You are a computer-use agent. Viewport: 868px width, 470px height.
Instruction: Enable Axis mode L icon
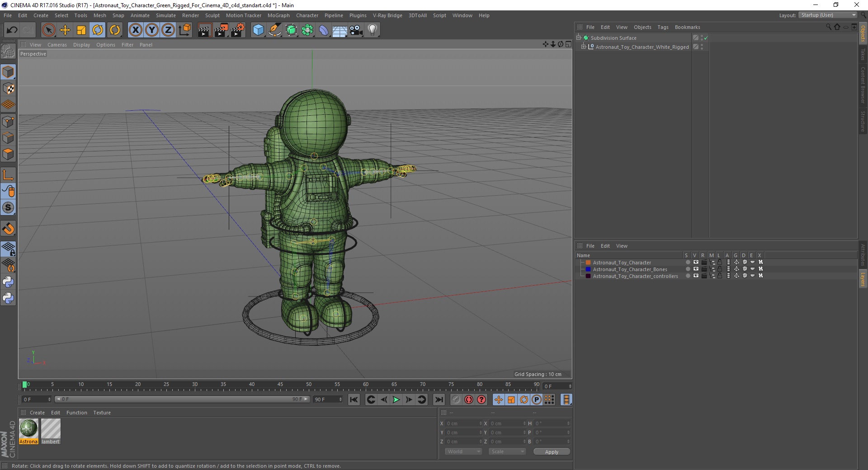point(8,175)
